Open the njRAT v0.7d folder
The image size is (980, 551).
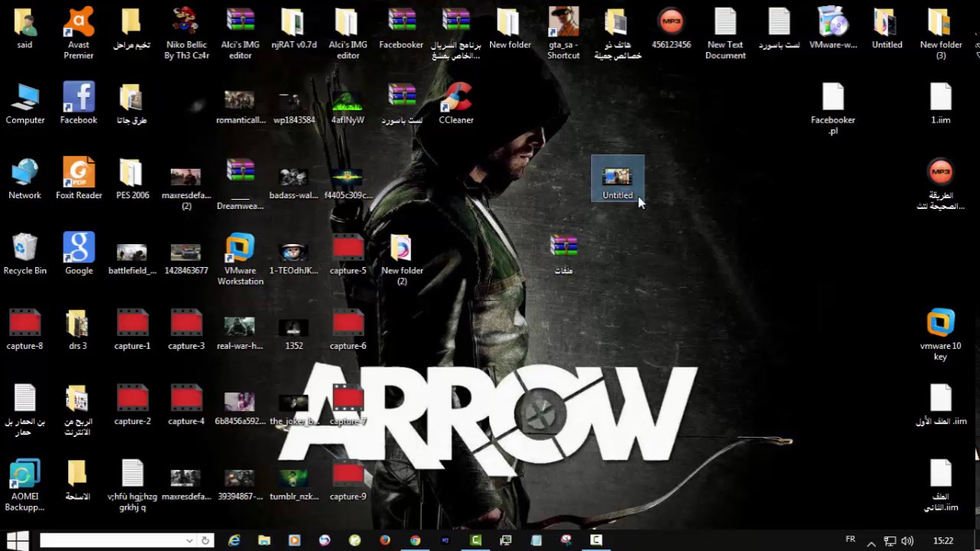pos(294,29)
